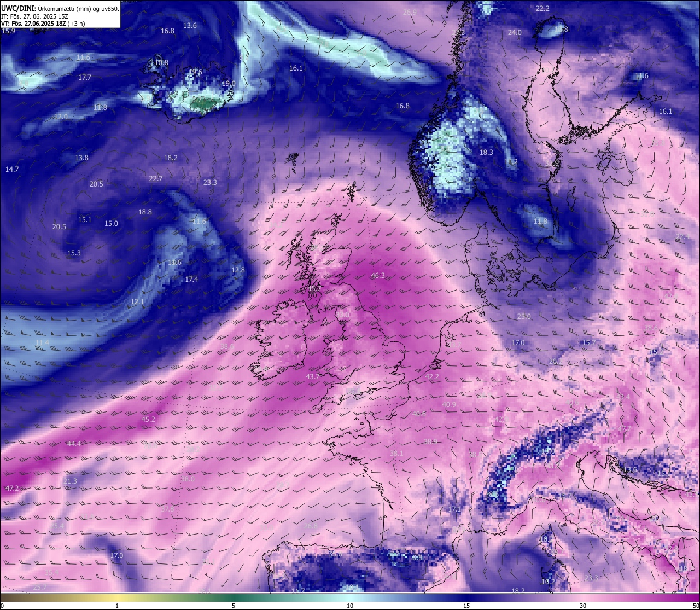The image size is (700, 610).
Task: Click the IT: Fös. 27. 06. 2025 15Z line
Action: click(x=34, y=16)
